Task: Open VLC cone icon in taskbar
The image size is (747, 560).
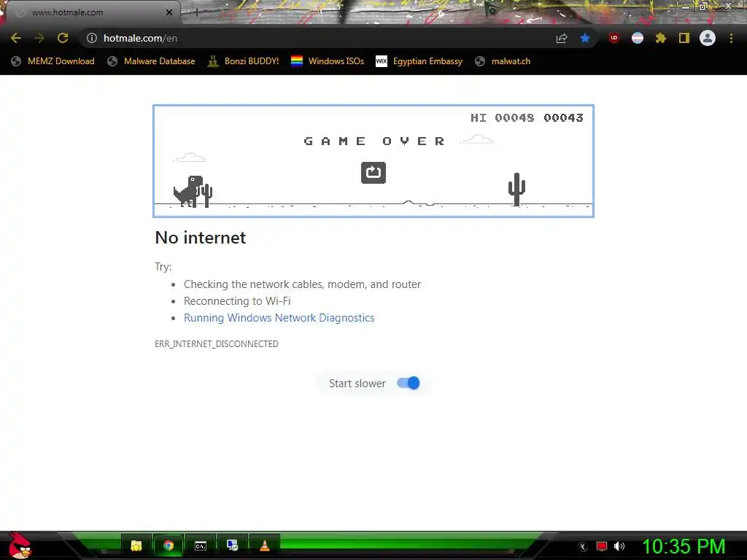Action: (264, 545)
